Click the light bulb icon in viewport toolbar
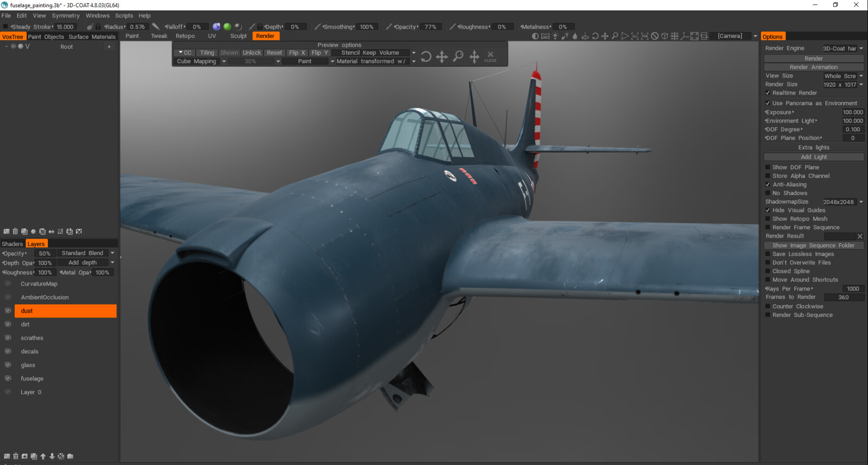The image size is (868, 465). tap(555, 36)
